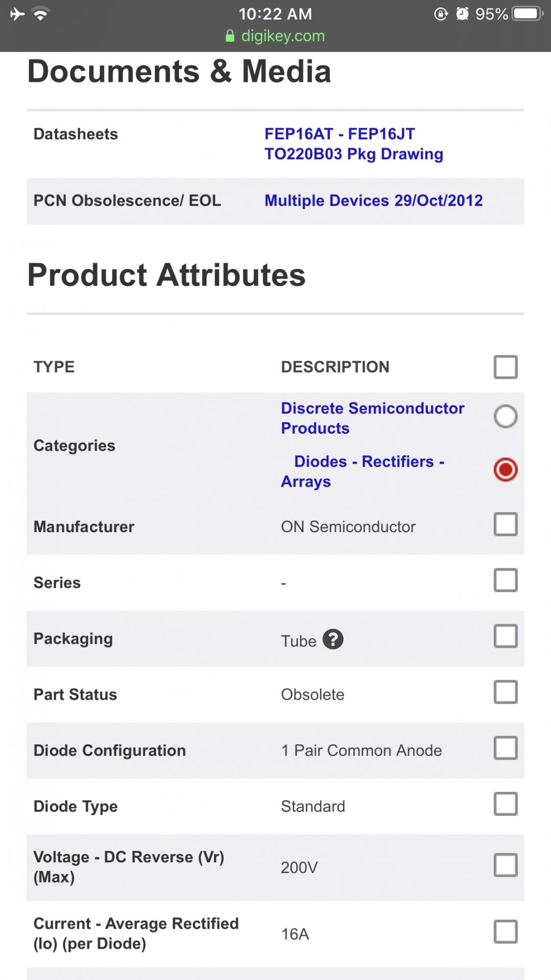551x980 pixels.
Task: Open the TO220B03 Pkg Drawing link
Action: point(354,154)
